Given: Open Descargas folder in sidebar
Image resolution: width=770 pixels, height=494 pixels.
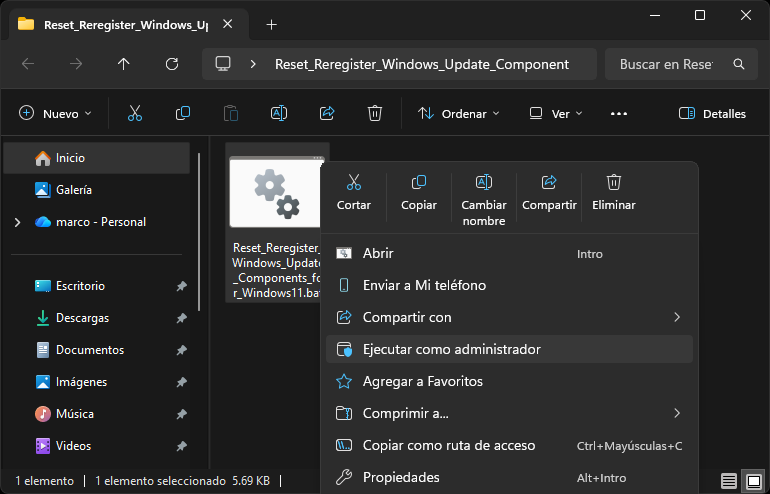Looking at the screenshot, I should tap(96, 318).
